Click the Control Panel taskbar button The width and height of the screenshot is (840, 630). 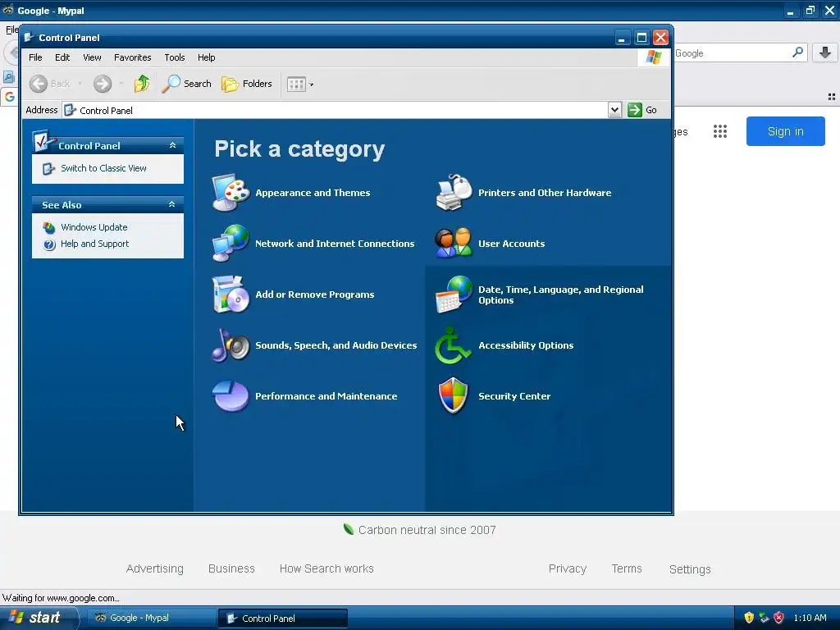coord(283,619)
